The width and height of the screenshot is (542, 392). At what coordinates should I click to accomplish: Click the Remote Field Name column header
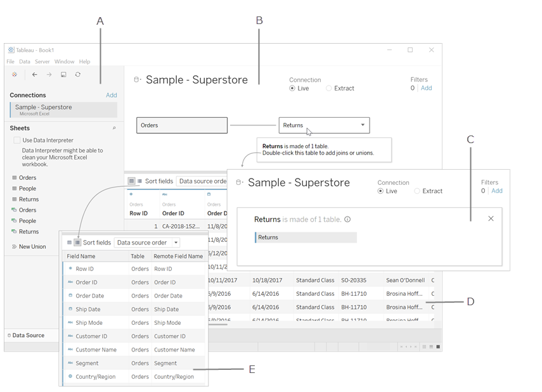pos(178,256)
